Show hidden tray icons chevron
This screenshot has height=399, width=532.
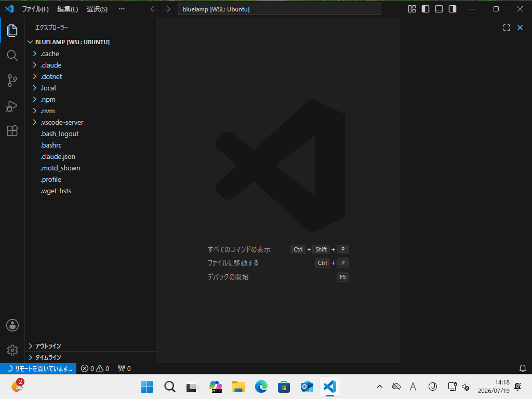[x=380, y=387]
